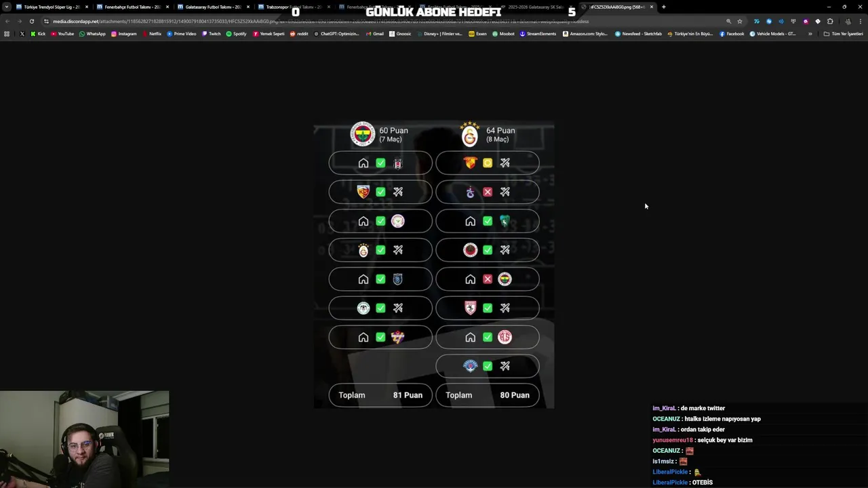Open the WhatsApp bookmark

(92, 34)
